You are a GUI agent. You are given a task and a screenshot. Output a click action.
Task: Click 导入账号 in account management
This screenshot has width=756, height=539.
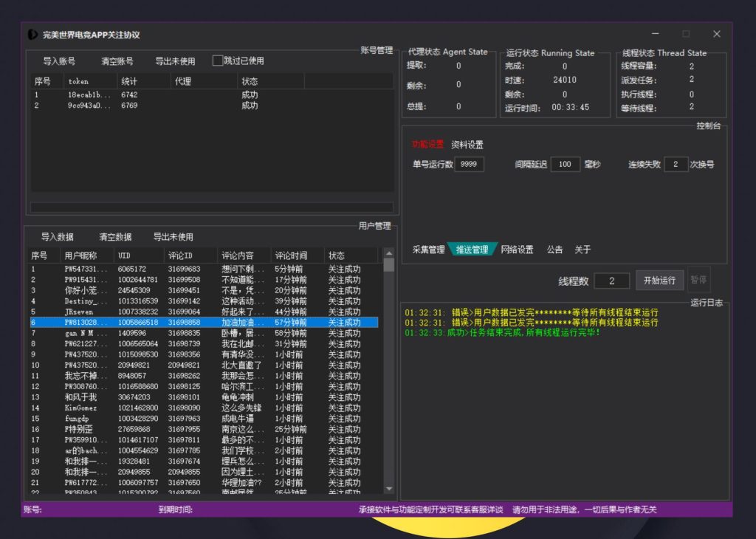point(59,61)
